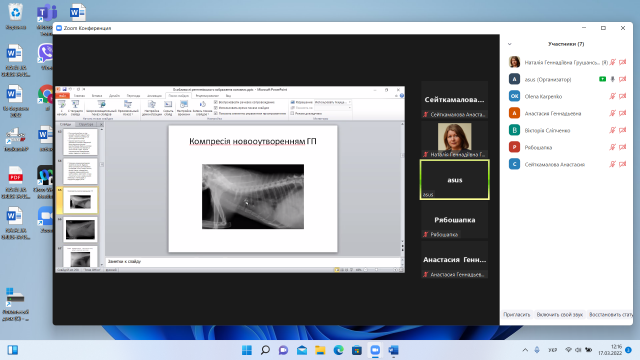This screenshot has height=360, width=640.
Task: Click the Пригласить button
Action: click(x=516, y=315)
